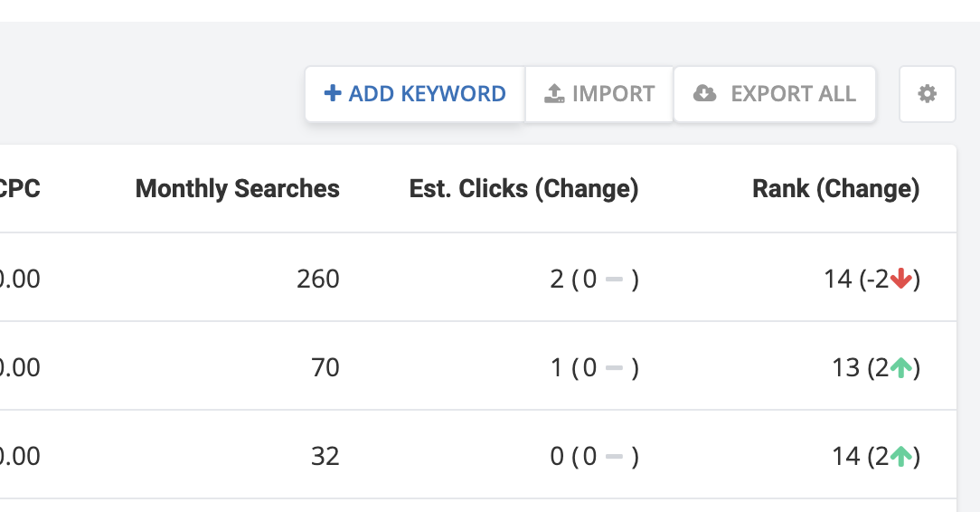Click the red down arrow for rank 14
Image resolution: width=980 pixels, height=512 pixels.
(x=900, y=280)
